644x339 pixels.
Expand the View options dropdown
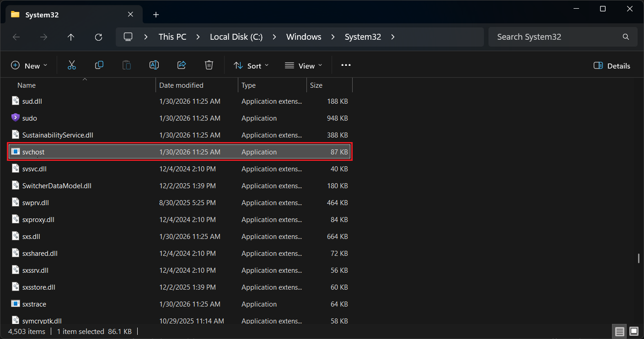click(303, 66)
